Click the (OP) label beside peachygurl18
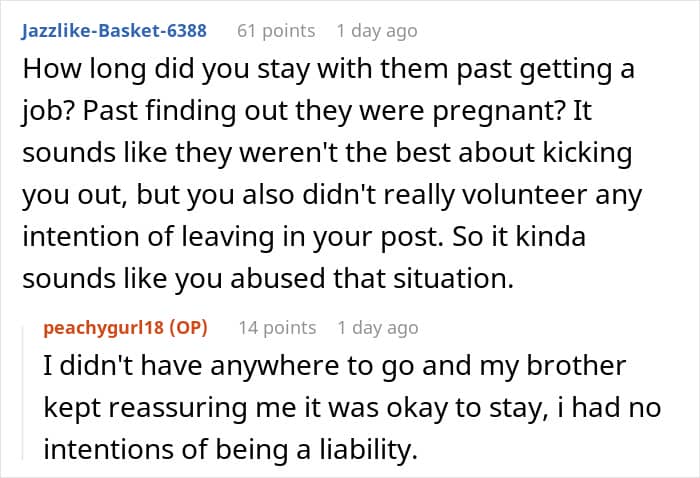The width and height of the screenshot is (700, 478). pos(198,327)
